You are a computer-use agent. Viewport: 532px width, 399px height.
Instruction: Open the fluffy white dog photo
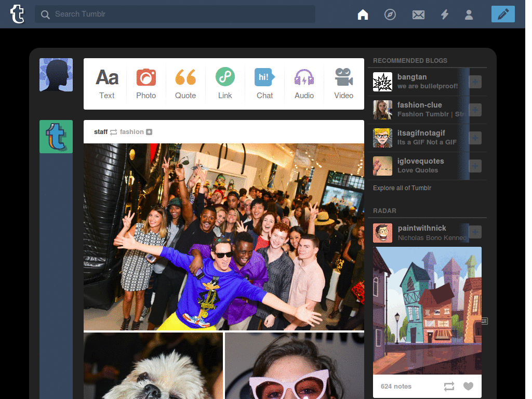pyautogui.click(x=153, y=366)
